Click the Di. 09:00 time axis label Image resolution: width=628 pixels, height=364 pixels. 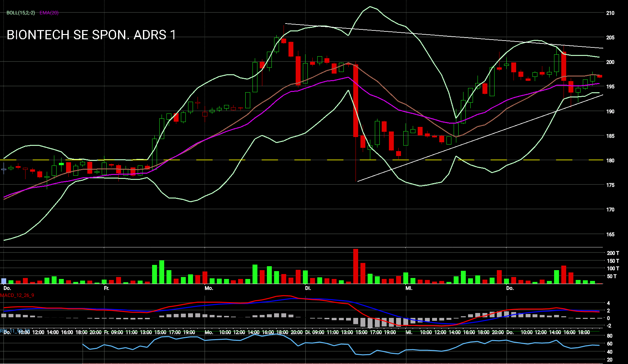pos(315,332)
